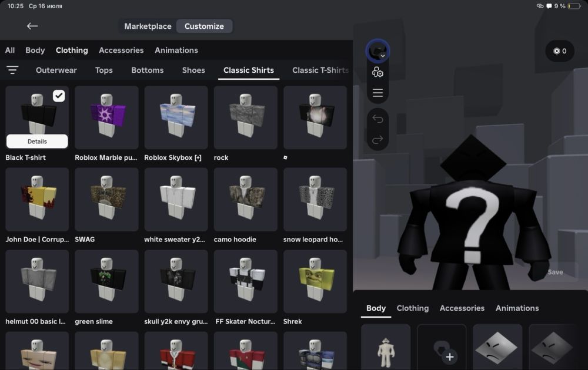Open the Classic Shirts subcategory
This screenshot has width=588, height=370.
click(249, 70)
